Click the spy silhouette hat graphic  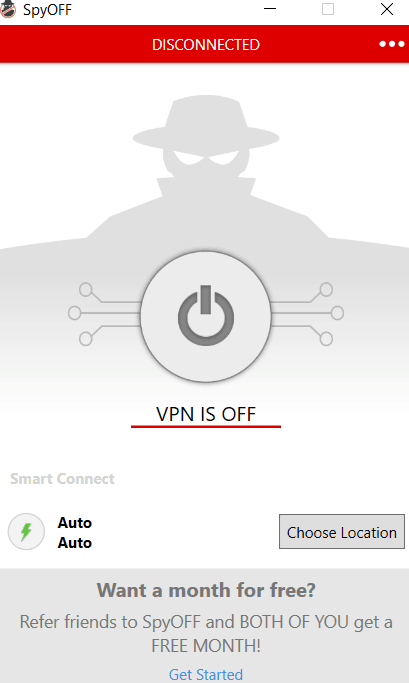click(x=206, y=124)
